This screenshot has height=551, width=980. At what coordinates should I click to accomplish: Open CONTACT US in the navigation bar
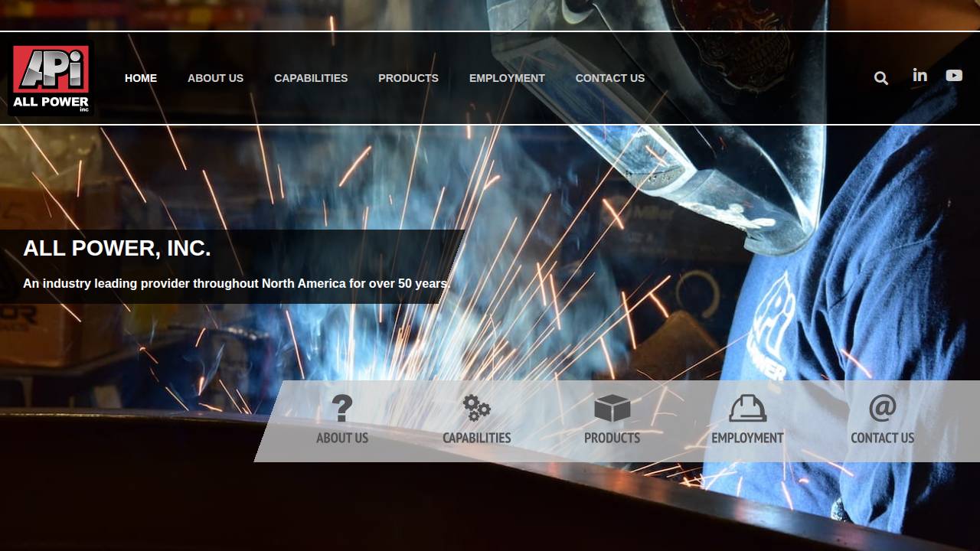click(x=610, y=77)
